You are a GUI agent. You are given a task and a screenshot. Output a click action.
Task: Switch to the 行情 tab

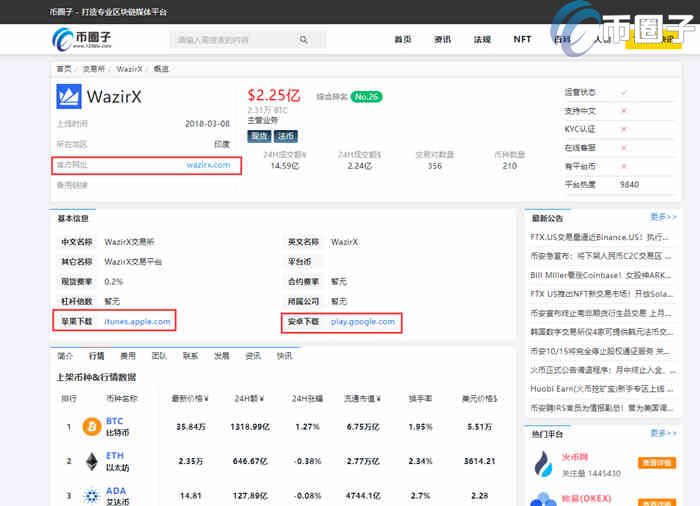(x=96, y=356)
